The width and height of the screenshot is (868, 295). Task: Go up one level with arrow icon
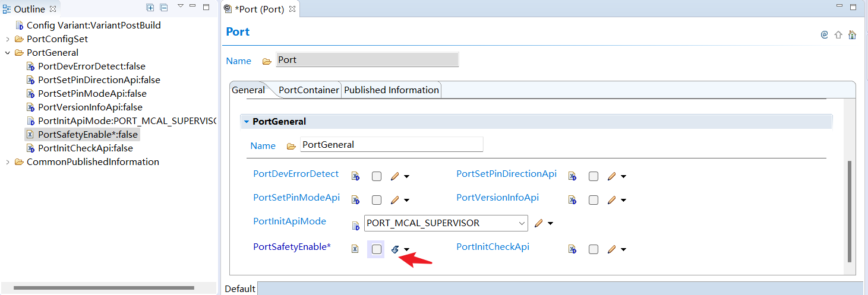point(838,34)
